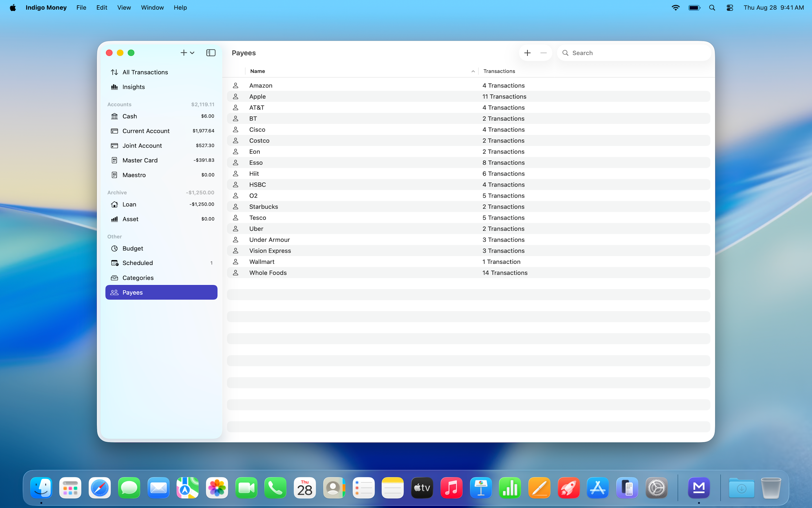This screenshot has width=812, height=508.
Task: Select the Cisco payee row
Action: click(x=468, y=130)
